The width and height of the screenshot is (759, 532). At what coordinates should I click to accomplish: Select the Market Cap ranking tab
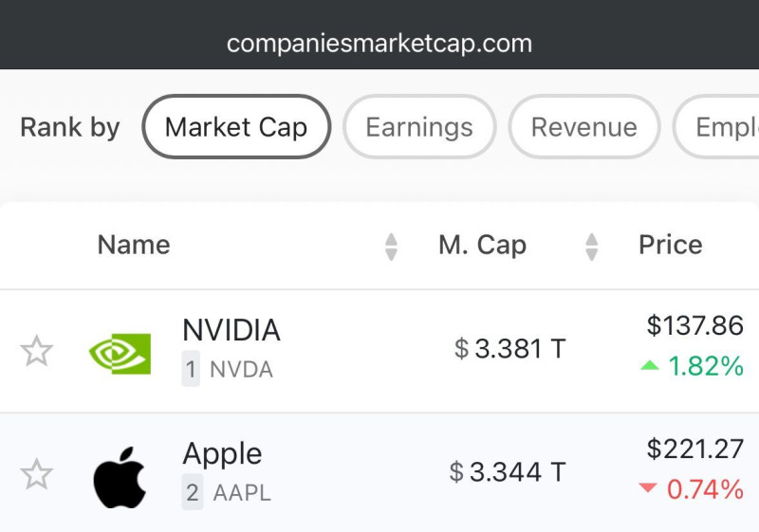pos(236,127)
